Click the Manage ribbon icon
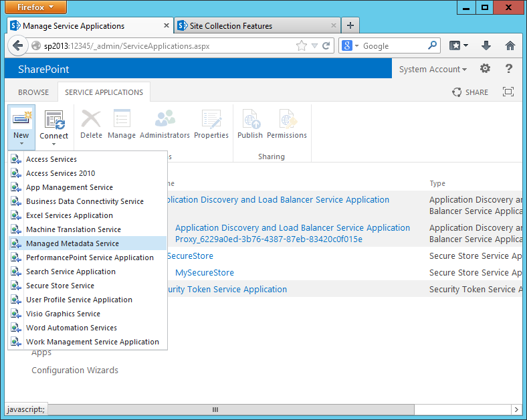 point(122,118)
